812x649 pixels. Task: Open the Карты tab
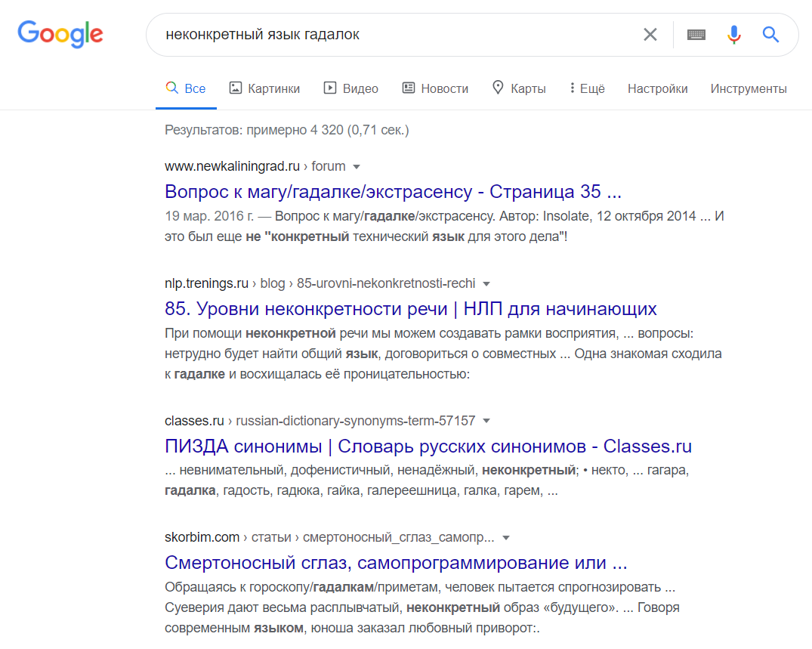pyautogui.click(x=519, y=88)
